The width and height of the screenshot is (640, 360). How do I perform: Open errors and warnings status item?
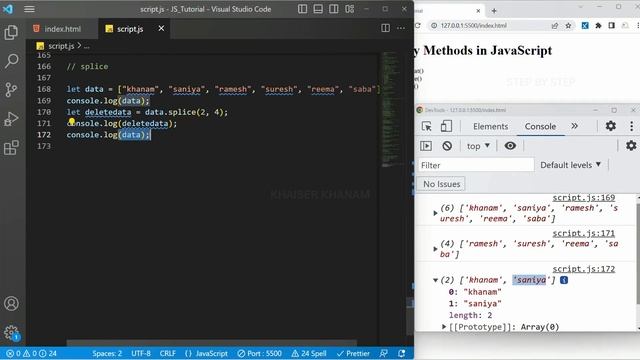[x=32, y=353]
